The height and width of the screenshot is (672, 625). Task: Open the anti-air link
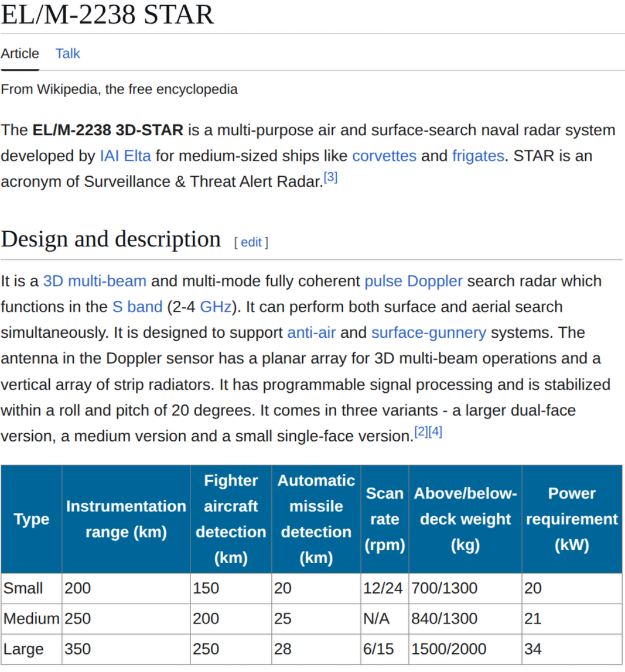(312, 332)
